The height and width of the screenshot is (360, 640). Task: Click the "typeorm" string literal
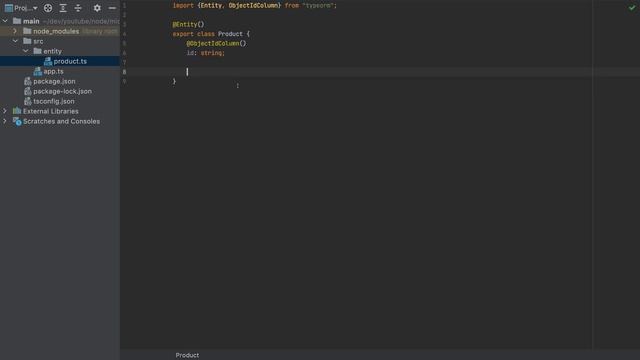coord(318,6)
